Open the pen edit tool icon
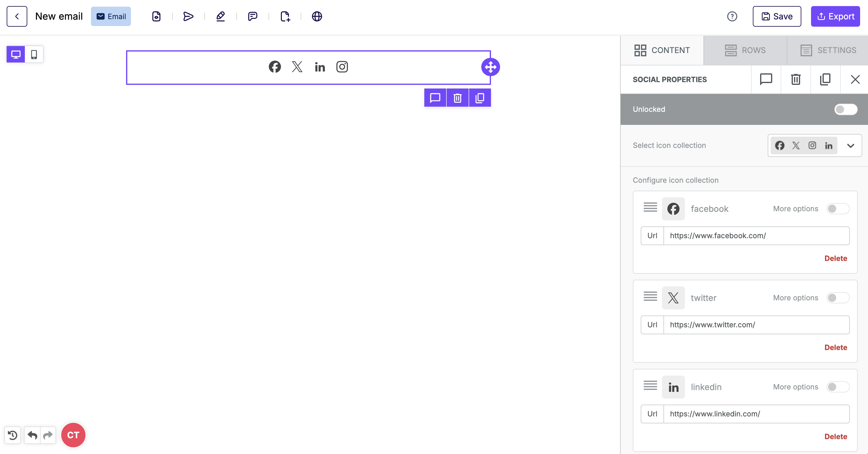868x454 pixels. (x=220, y=16)
